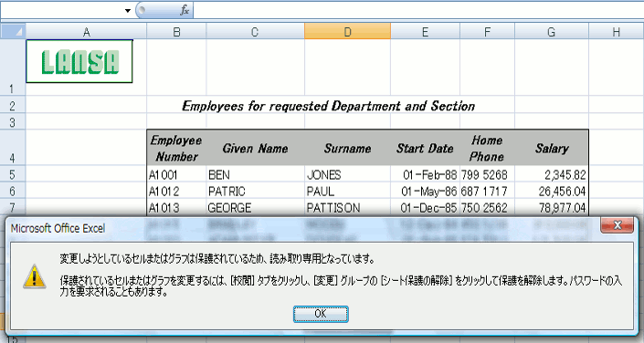Open the Name Box dropdown arrow
The image size is (644, 343).
(x=127, y=11)
